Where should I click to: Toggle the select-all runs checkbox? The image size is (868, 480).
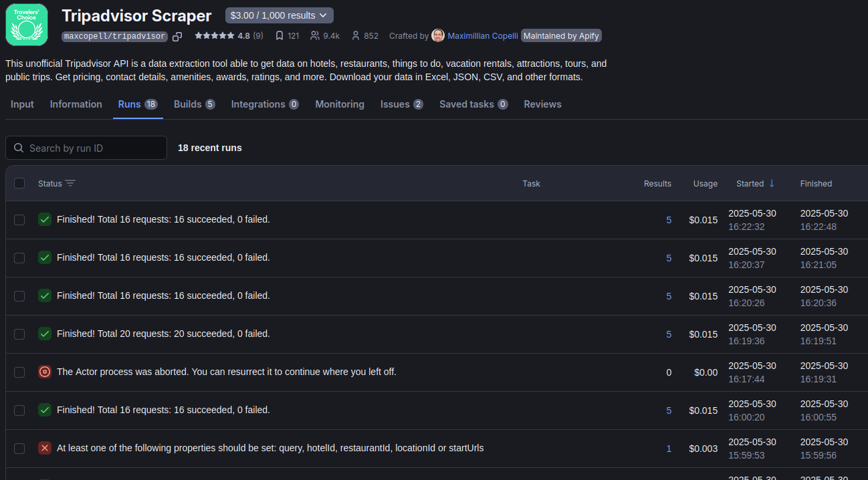tap(19, 183)
